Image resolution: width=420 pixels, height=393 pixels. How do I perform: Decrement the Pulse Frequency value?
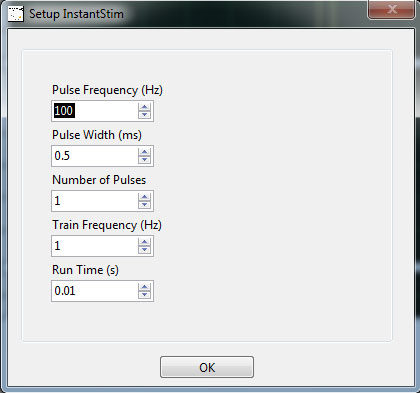[144, 115]
